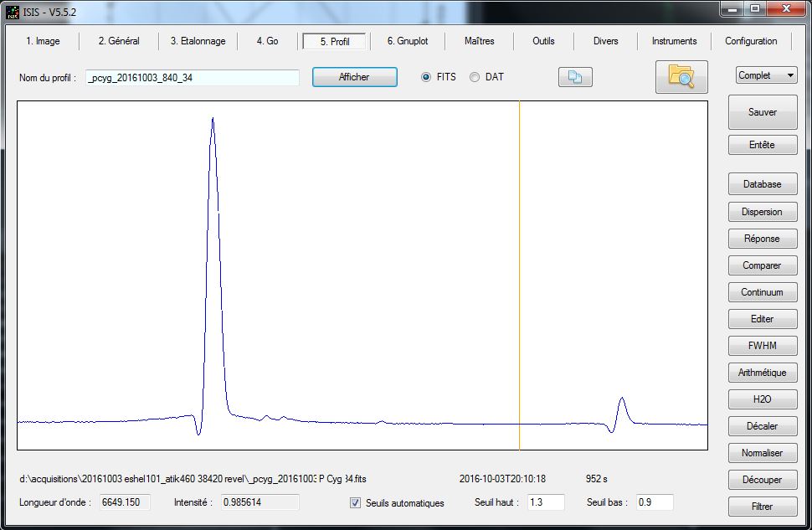Screen dimensions: 812x530
Task: Select the FITS radio button
Action: point(426,77)
